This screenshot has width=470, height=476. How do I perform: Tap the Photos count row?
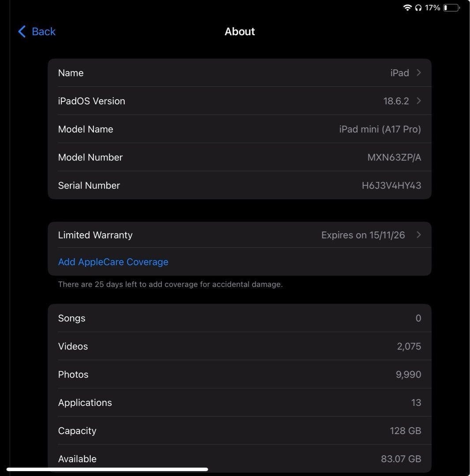[x=239, y=375]
